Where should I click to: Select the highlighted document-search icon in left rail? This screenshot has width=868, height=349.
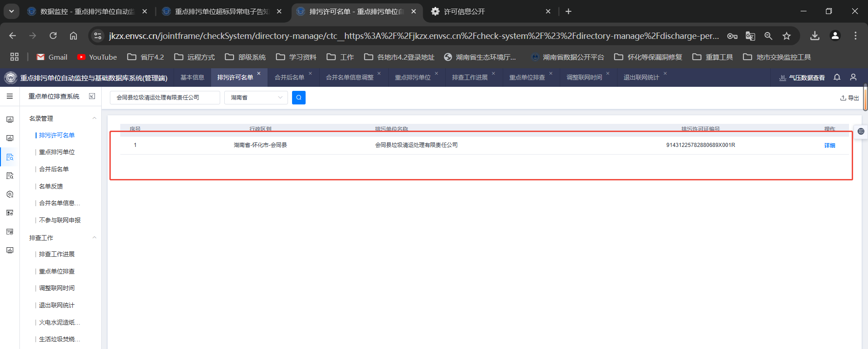(10, 157)
